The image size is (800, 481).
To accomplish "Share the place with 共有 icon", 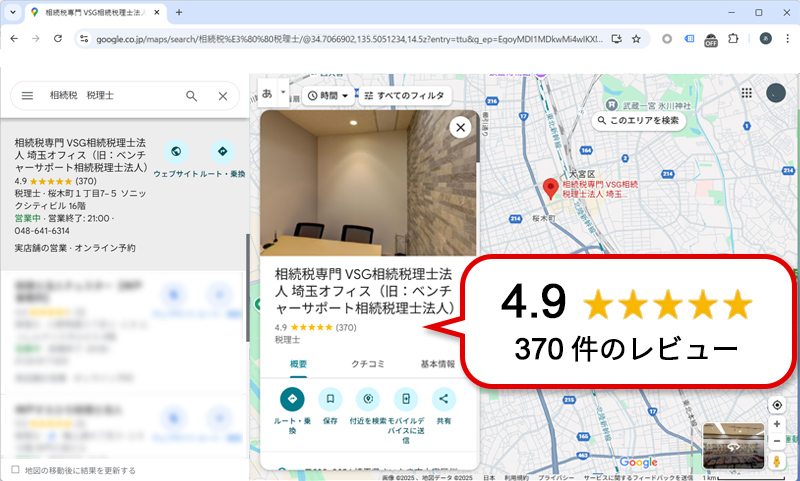I will tap(443, 399).
